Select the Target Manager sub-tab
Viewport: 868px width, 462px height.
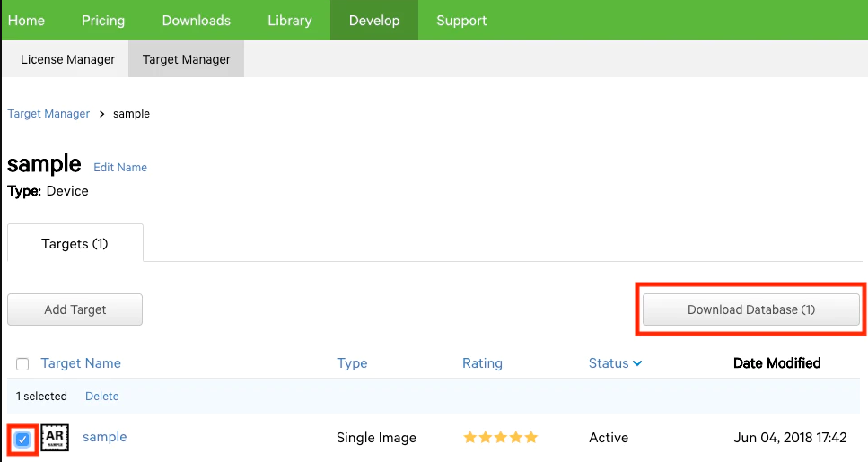coord(186,59)
